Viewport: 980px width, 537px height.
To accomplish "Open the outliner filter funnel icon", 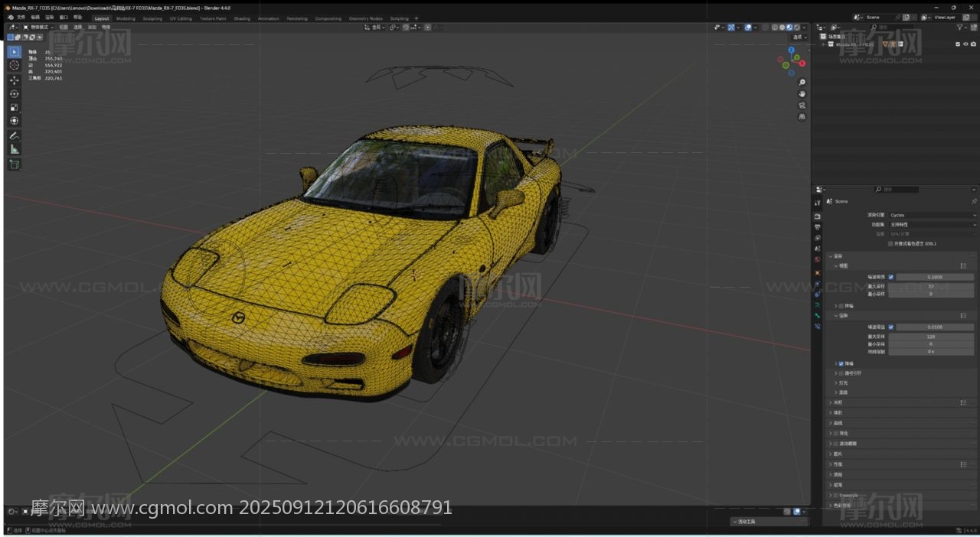I will point(960,28).
